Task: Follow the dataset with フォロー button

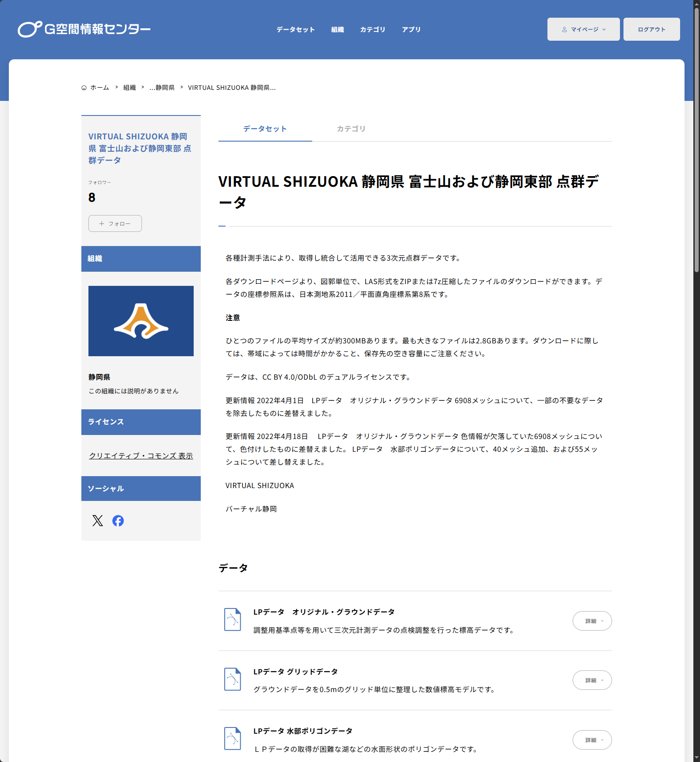Action: pos(115,223)
